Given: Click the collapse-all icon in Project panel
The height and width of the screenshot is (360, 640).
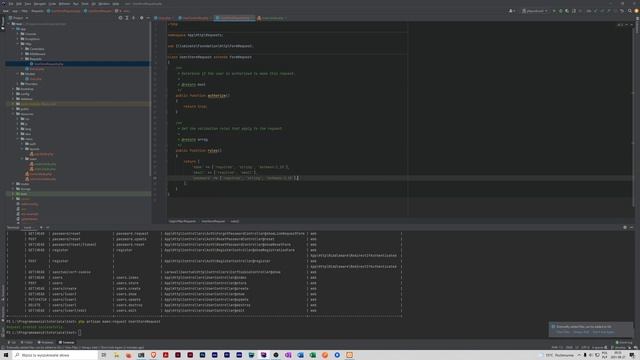Looking at the screenshot, I should (x=133, y=18).
